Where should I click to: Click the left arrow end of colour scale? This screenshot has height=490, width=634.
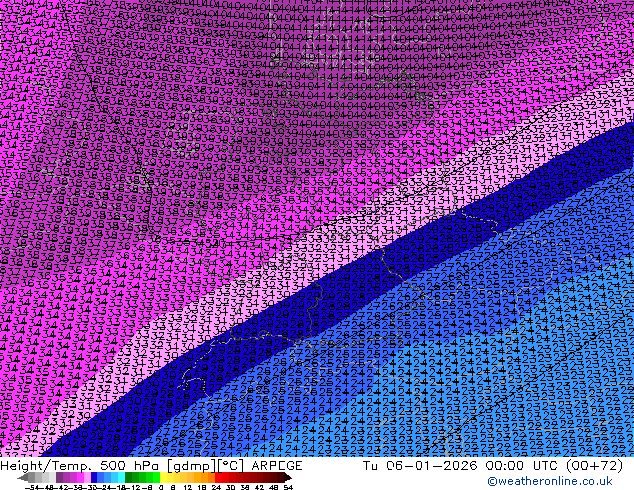click(x=23, y=477)
